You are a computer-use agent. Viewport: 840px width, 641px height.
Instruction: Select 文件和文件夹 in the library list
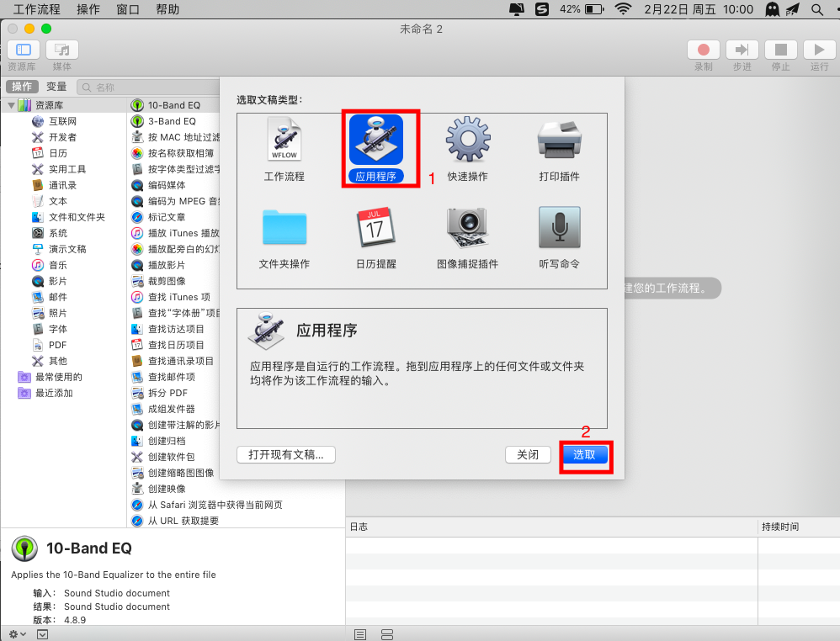pos(77,217)
